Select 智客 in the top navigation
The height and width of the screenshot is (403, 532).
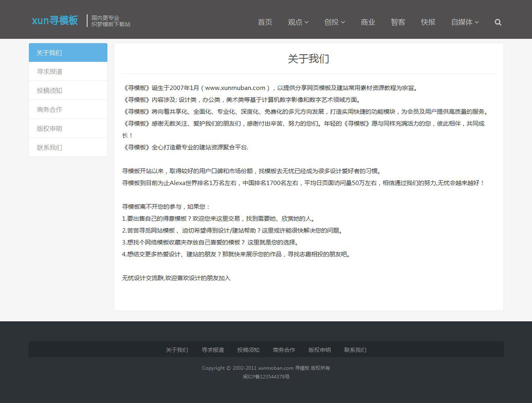point(398,22)
